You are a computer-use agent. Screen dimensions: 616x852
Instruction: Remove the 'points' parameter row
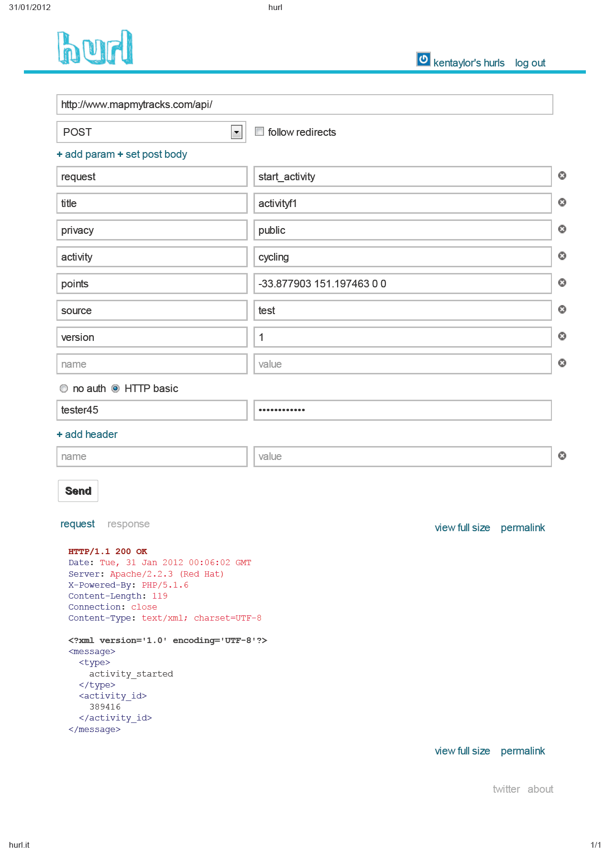click(x=562, y=283)
